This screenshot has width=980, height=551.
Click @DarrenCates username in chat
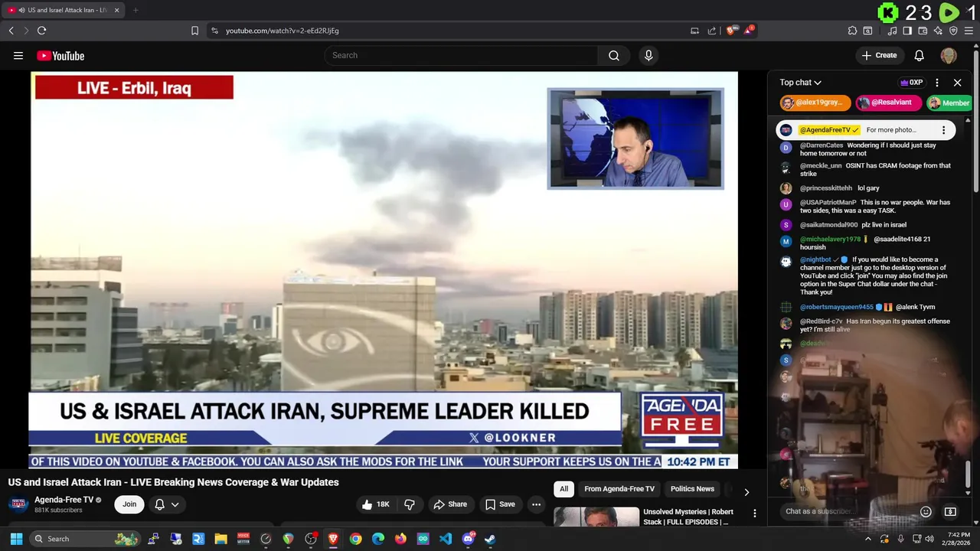coord(822,145)
